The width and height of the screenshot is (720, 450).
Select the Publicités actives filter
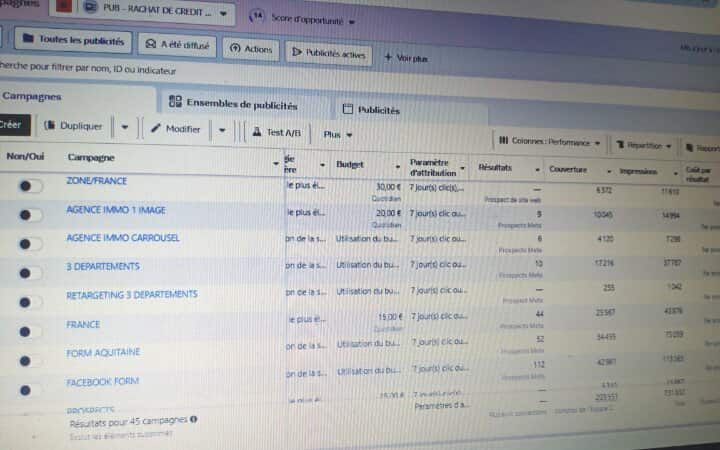pyautogui.click(x=329, y=54)
